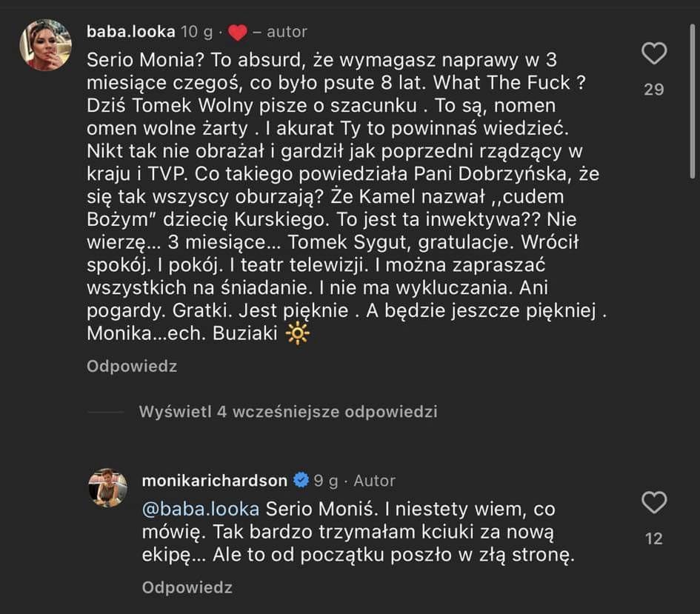Image resolution: width=700 pixels, height=614 pixels.
Task: Click the @baba.looka mention in the reply
Action: [200, 510]
